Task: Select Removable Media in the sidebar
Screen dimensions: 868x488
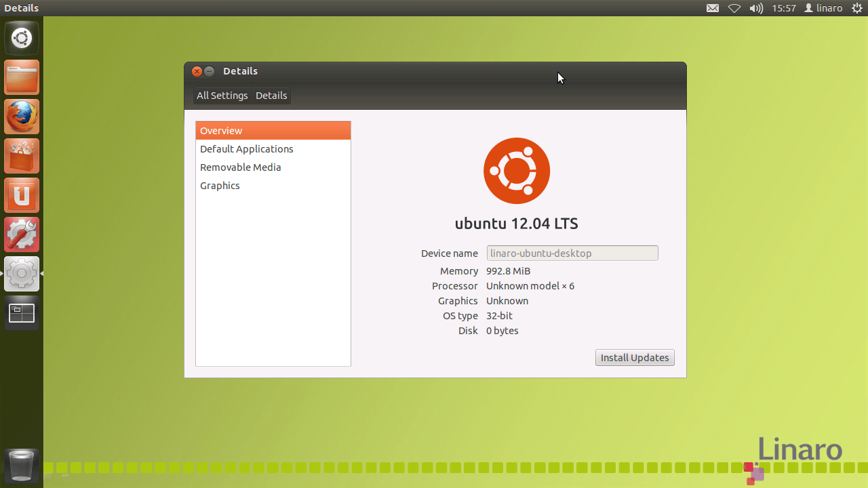Action: [273, 167]
